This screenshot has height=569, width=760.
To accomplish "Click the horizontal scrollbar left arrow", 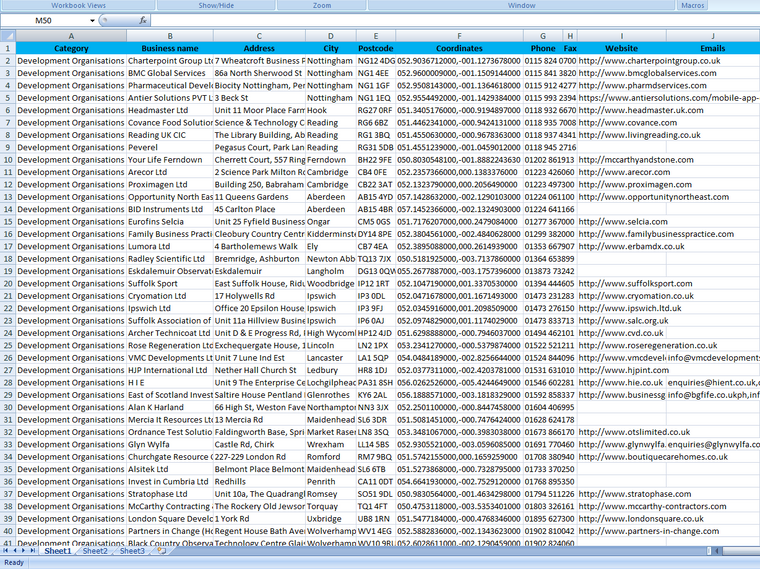I will click(716, 551).
